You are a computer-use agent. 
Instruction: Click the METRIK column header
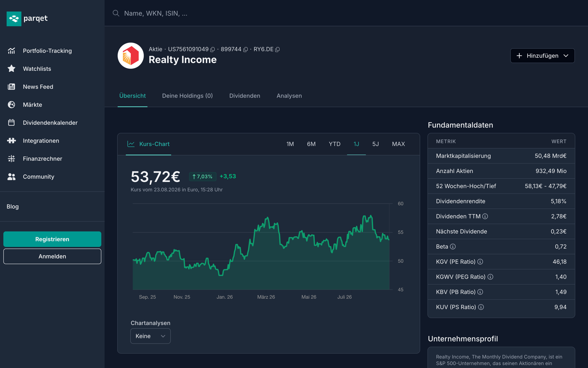446,141
